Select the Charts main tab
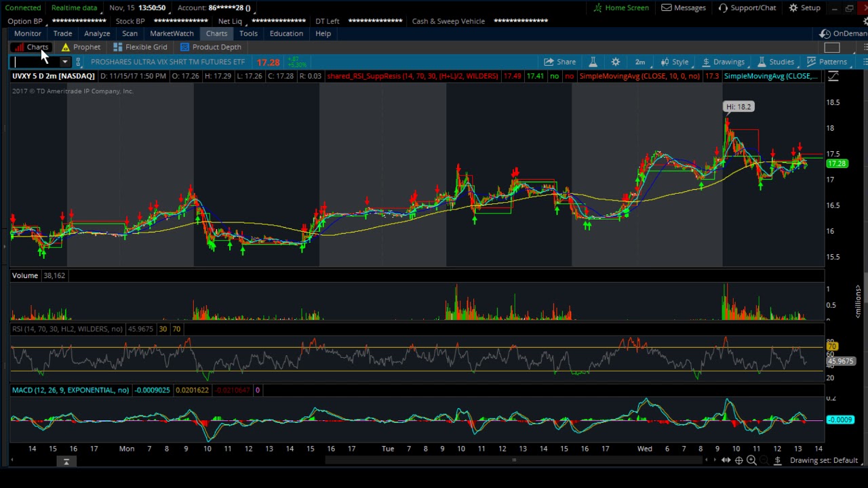This screenshot has height=488, width=868. pos(216,33)
